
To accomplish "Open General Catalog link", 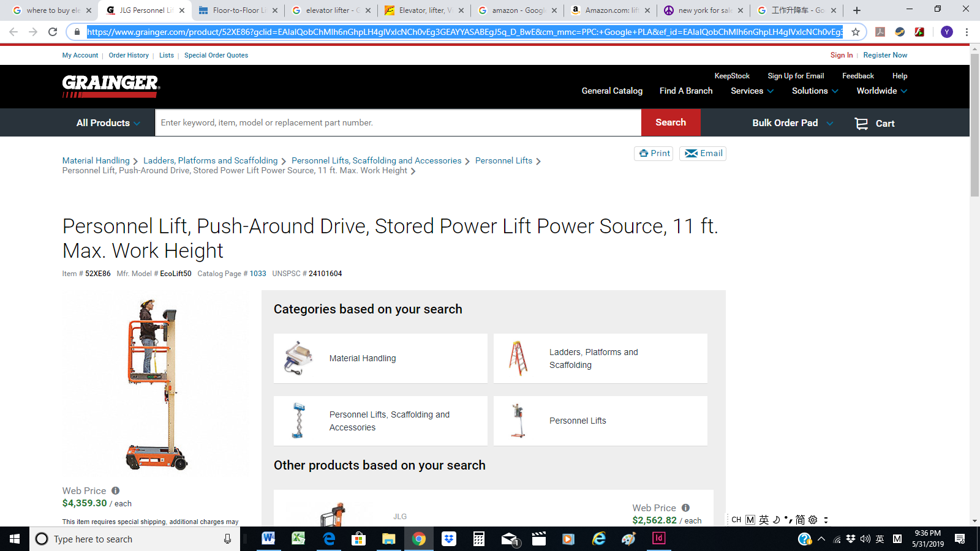I will 612,91.
